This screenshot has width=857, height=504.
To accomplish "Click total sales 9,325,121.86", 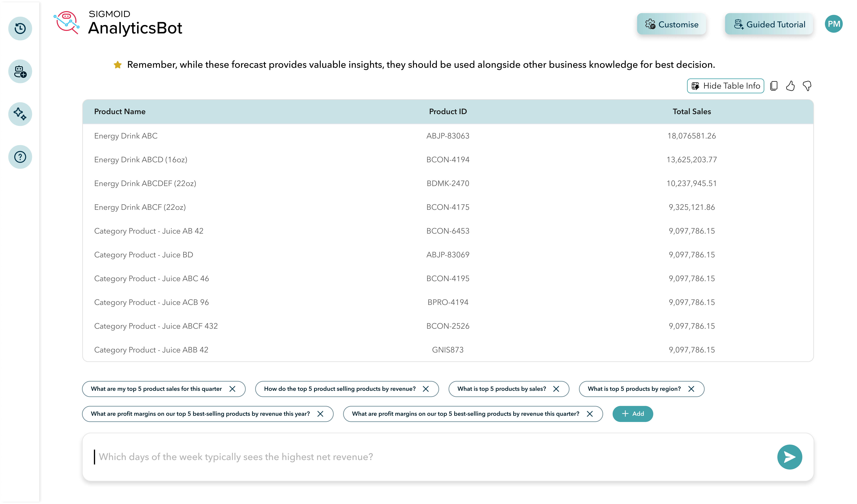I will click(692, 207).
